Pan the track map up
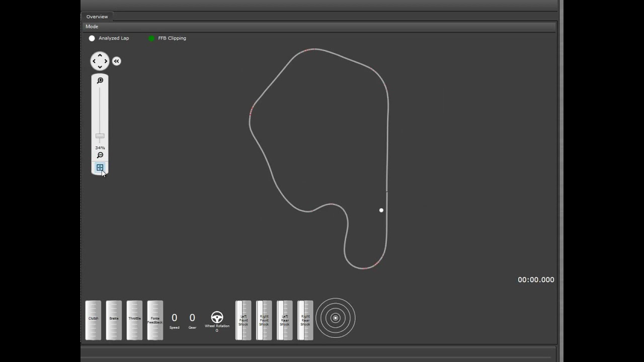The width and height of the screenshot is (644, 362). coord(100,55)
